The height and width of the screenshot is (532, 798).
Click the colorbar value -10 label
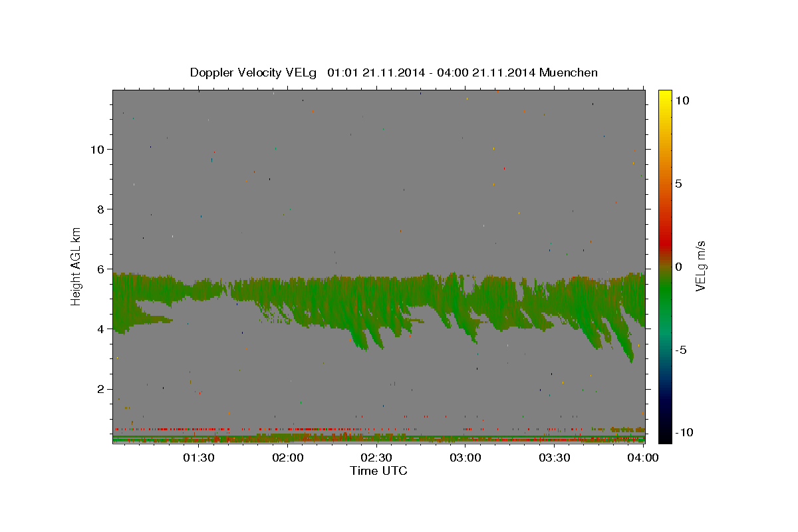tap(684, 432)
